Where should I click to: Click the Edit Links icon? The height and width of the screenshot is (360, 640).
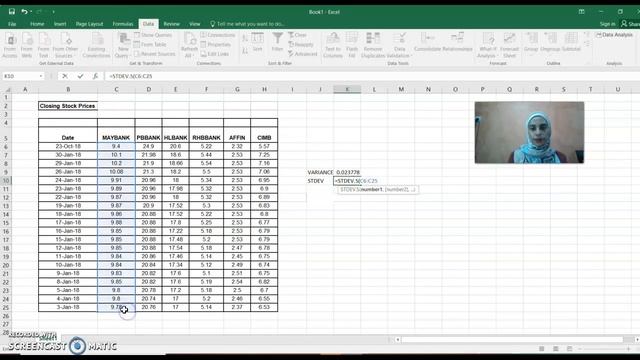point(203,54)
